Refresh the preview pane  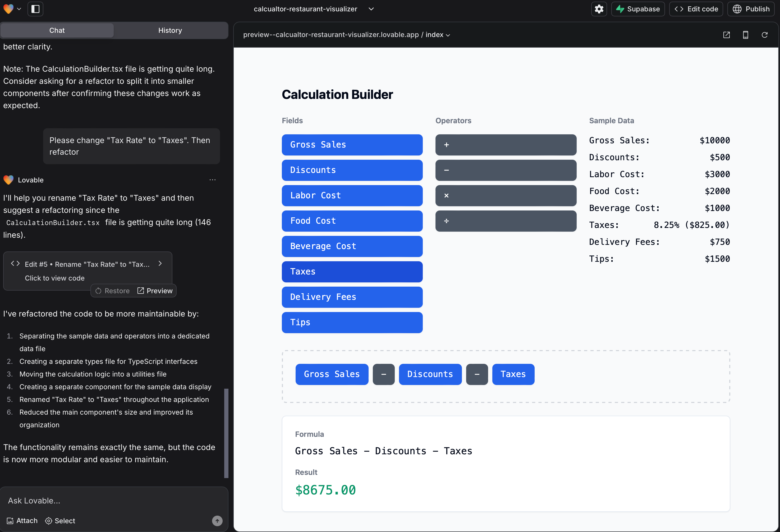765,35
